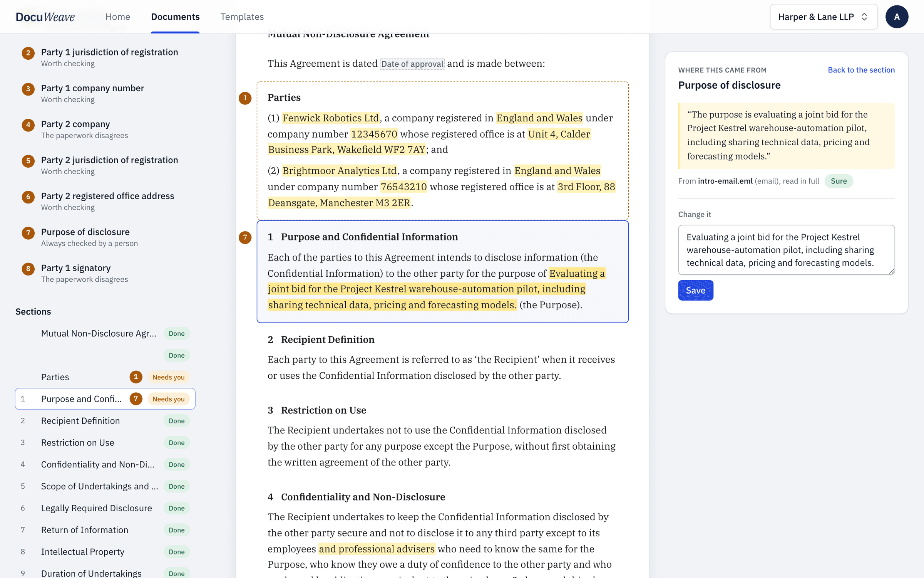Screen dimensions: 924x578
Task: Click the Date of approval placeholder field
Action: 412,64
